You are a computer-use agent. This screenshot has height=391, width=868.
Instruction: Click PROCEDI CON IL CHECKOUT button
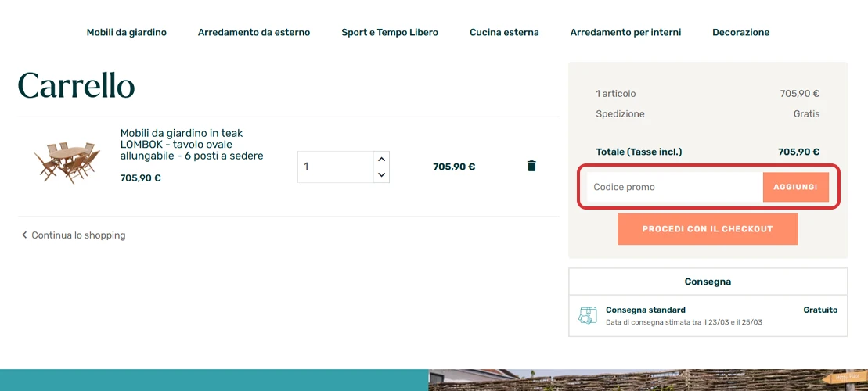click(708, 229)
